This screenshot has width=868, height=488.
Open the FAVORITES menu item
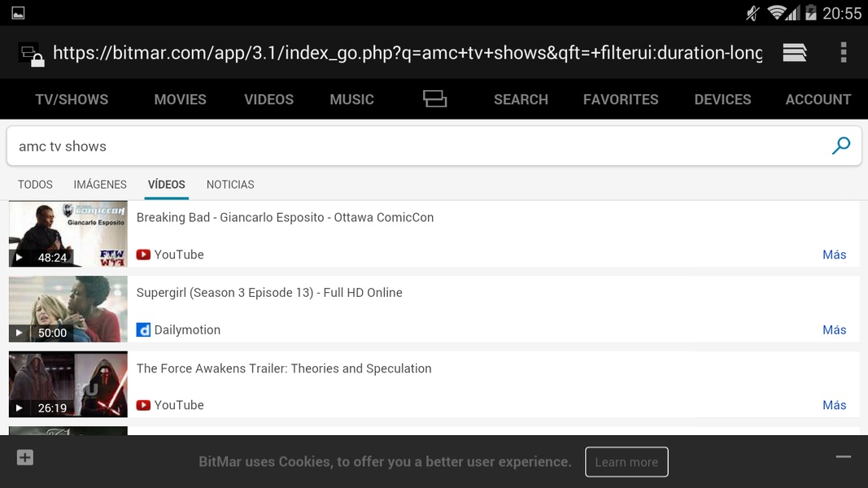pyautogui.click(x=621, y=99)
